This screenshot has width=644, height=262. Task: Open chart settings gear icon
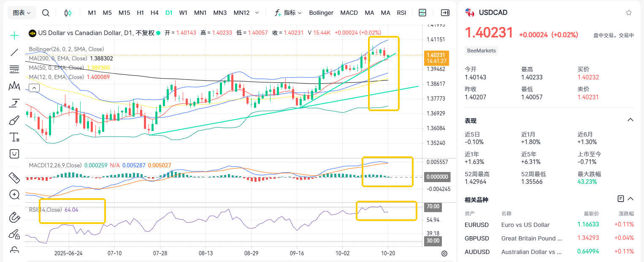point(444,254)
